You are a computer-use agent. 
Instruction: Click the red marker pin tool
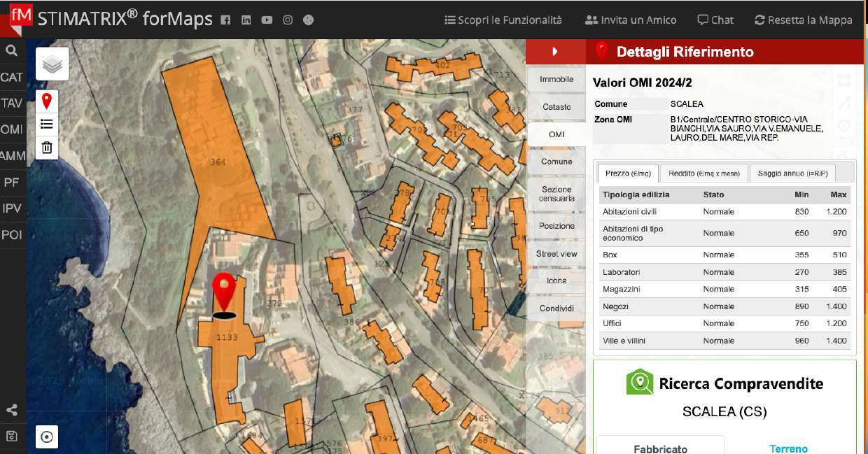[47, 101]
